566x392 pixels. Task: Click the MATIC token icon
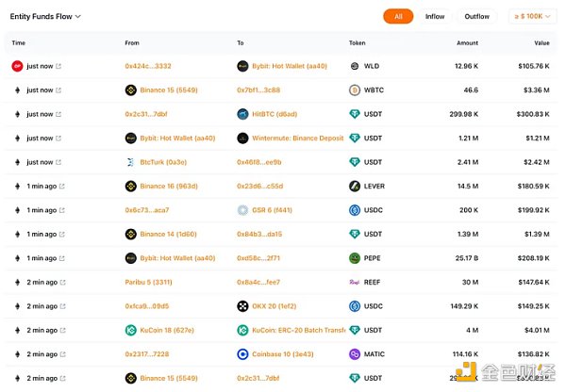[355, 354]
